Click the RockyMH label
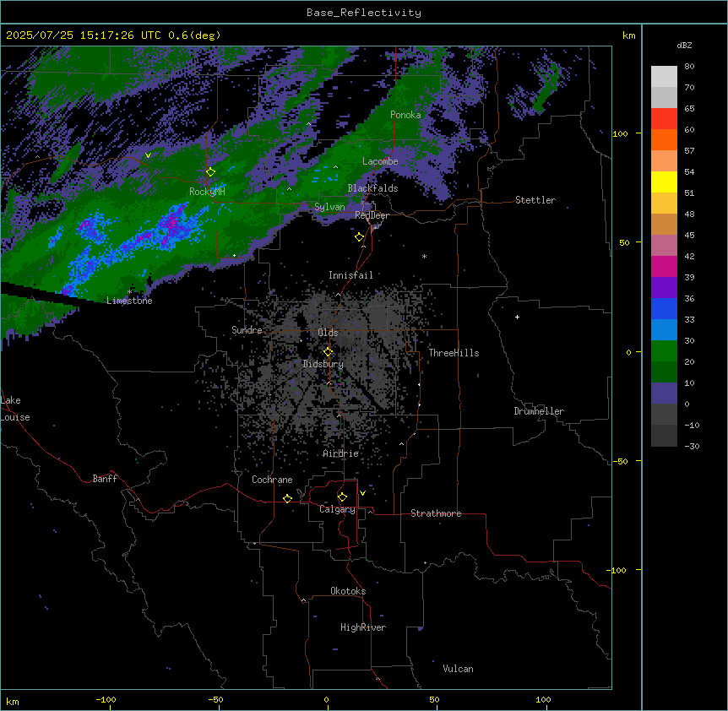This screenshot has width=728, height=711. [207, 192]
